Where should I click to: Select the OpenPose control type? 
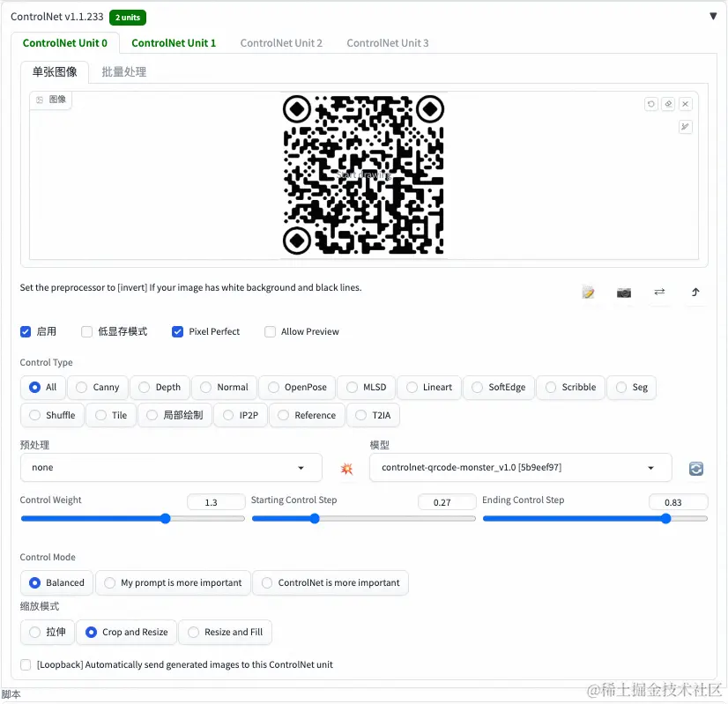click(297, 387)
